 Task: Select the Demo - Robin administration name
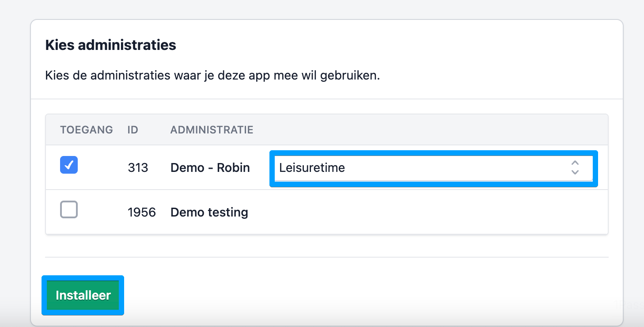point(210,168)
